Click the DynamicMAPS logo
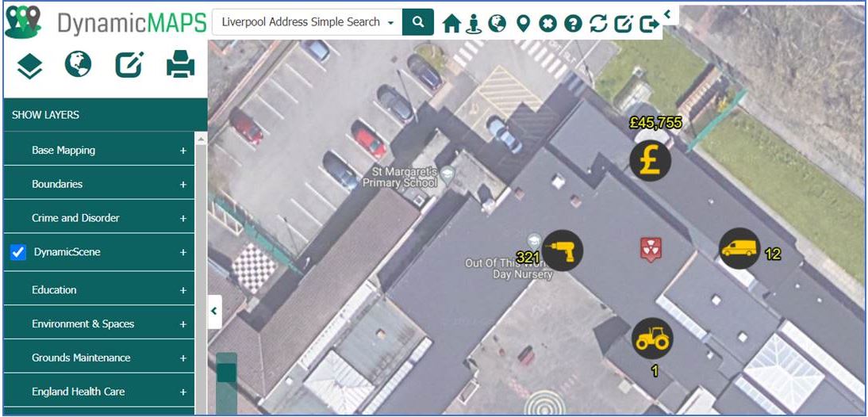 106,22
